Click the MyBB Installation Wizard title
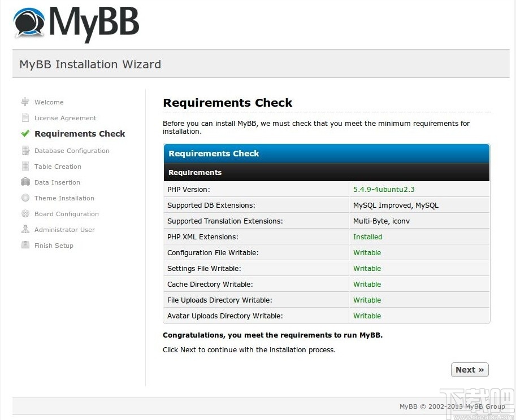 coord(89,64)
